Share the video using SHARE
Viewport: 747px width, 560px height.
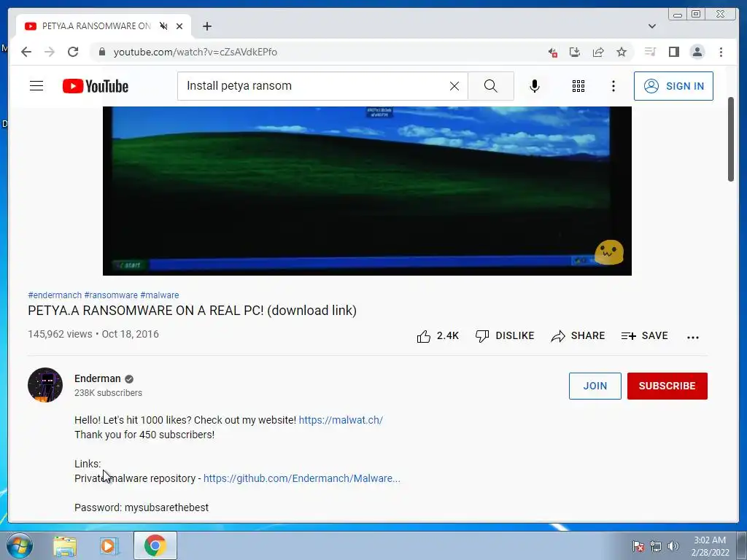point(578,336)
